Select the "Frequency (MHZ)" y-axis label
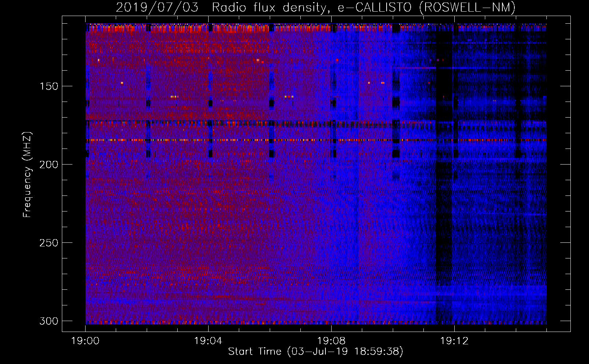 coord(27,174)
